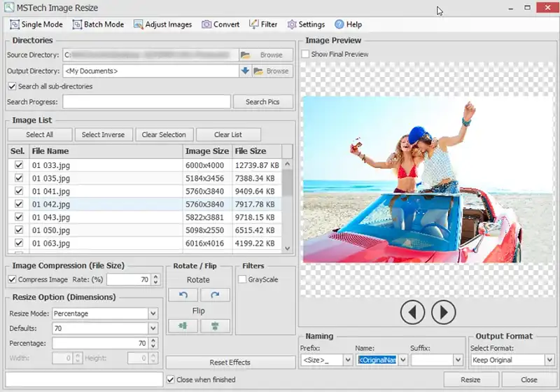Screen dimensions: 560x392
Task: Toggle Show Final Preview checkbox
Action: (x=305, y=55)
